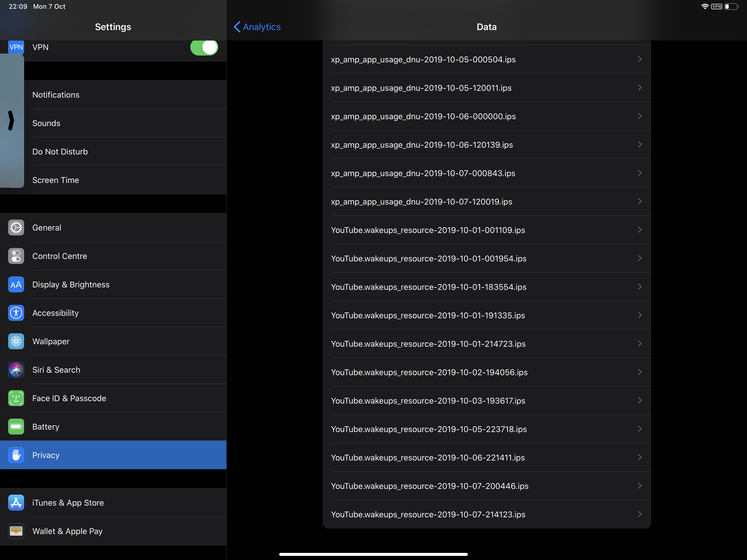
Task: Expand the slide-over panel handle
Action: [11, 121]
